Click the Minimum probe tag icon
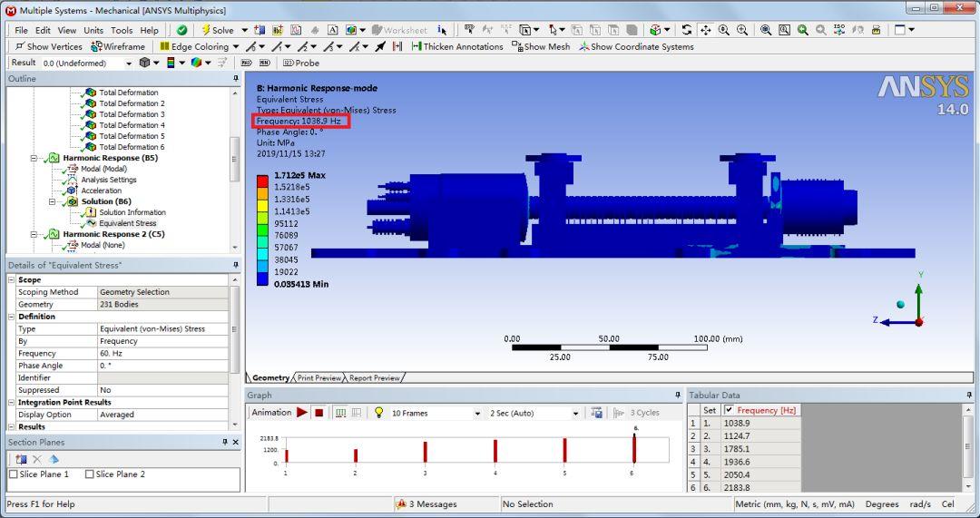Screen dimensions: 980x518 click(x=264, y=63)
